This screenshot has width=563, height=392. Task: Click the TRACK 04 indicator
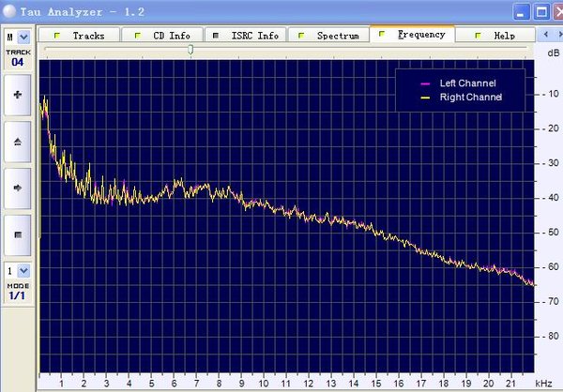point(18,58)
